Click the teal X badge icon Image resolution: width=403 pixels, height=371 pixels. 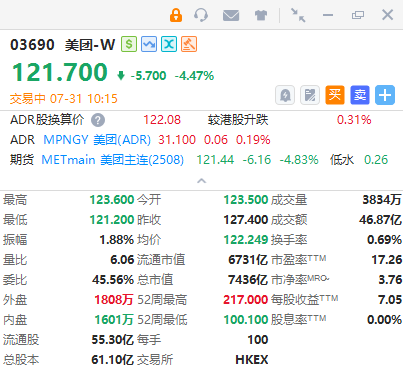click(x=169, y=44)
